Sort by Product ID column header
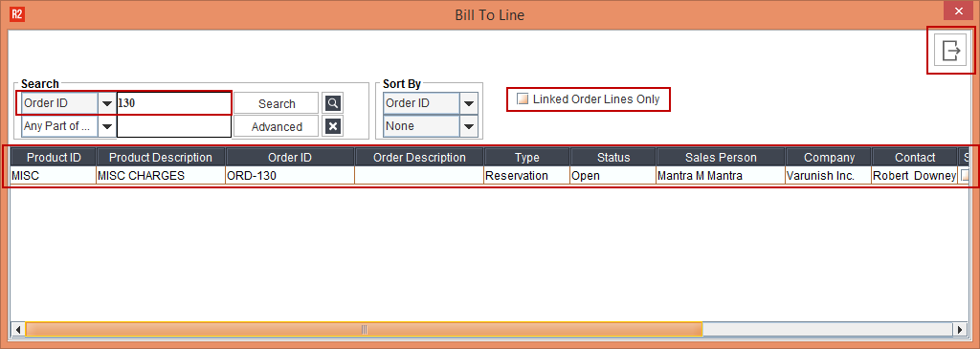This screenshot has height=349, width=980. pyautogui.click(x=54, y=158)
